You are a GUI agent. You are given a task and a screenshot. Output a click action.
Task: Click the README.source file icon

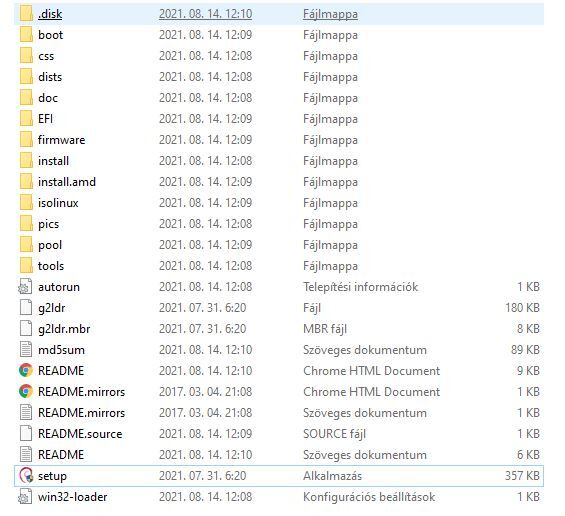(26, 433)
